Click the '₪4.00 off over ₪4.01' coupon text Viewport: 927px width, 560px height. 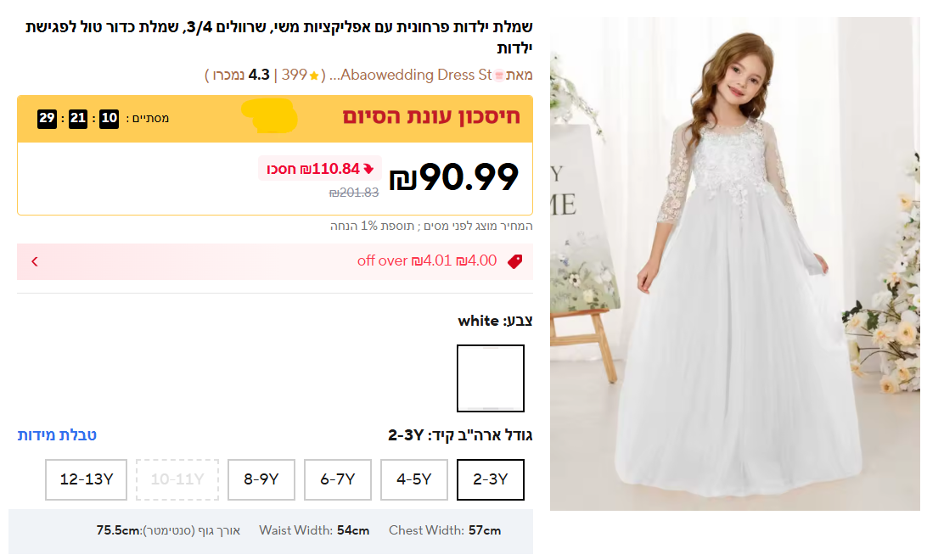click(427, 261)
